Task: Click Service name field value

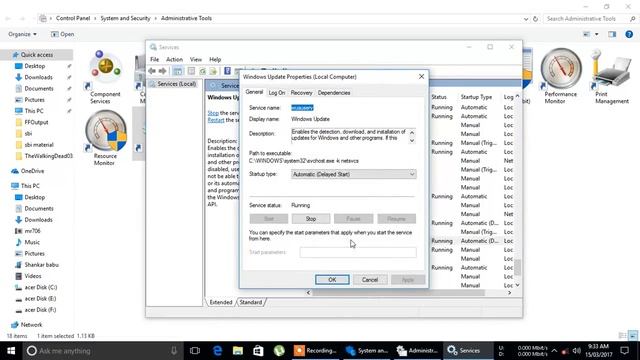Action: (x=302, y=108)
